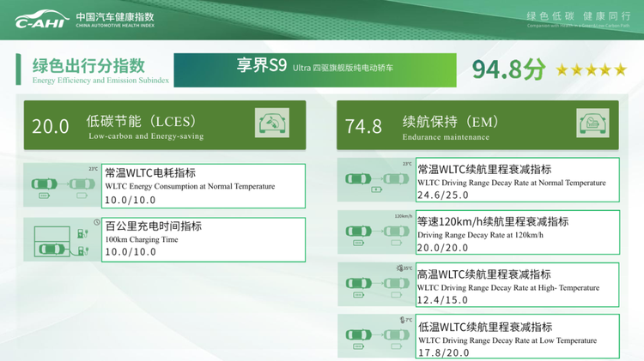Open the 低碳节能 (LCES) green header bar
This screenshot has width=644, height=361.
click(x=164, y=125)
